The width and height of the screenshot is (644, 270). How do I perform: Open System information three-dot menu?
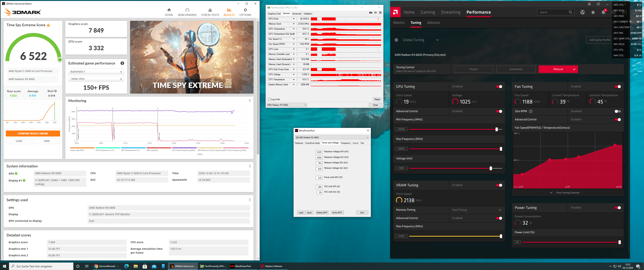point(250,166)
